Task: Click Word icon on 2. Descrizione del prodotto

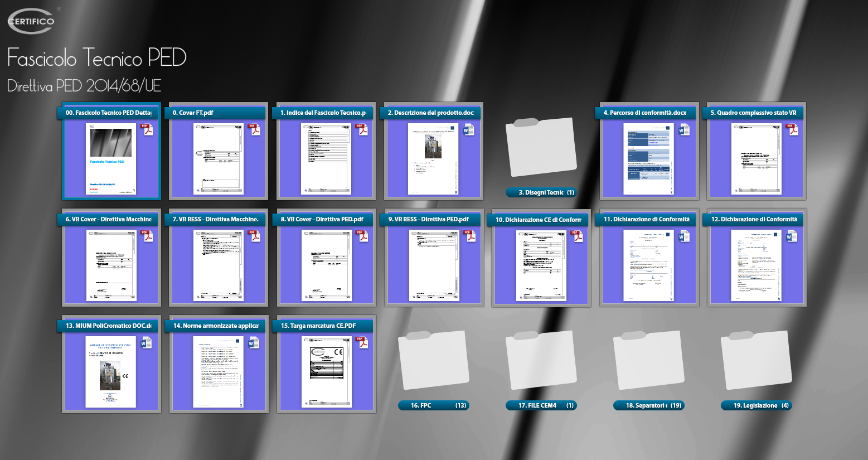Action: pyautogui.click(x=469, y=129)
